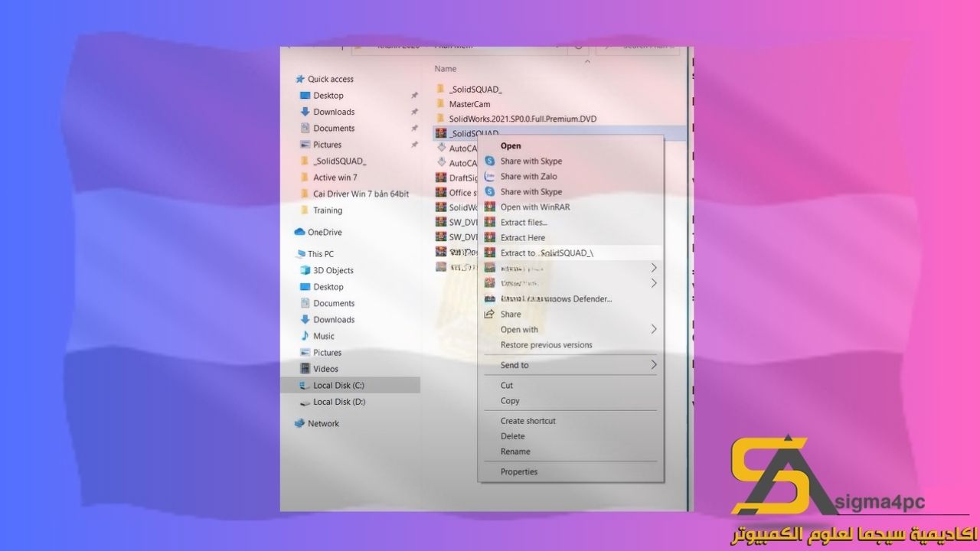Click the Zalo icon in context menu

tap(490, 177)
